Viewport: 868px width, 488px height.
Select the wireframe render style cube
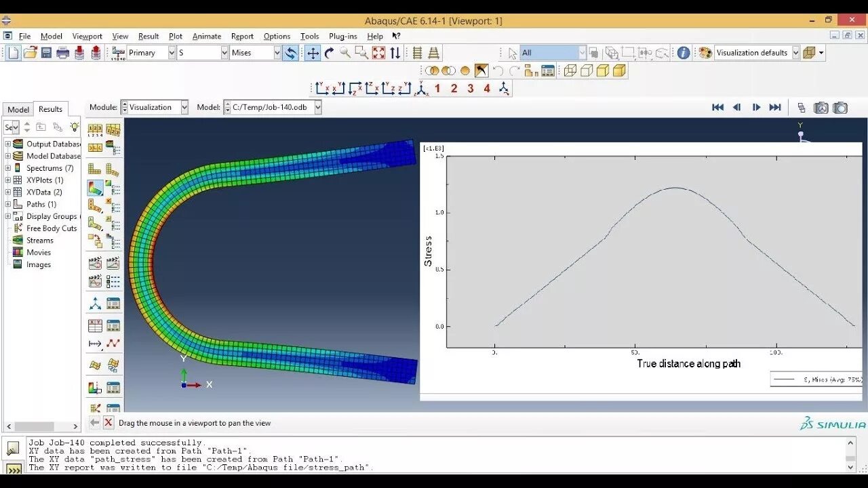click(x=570, y=70)
